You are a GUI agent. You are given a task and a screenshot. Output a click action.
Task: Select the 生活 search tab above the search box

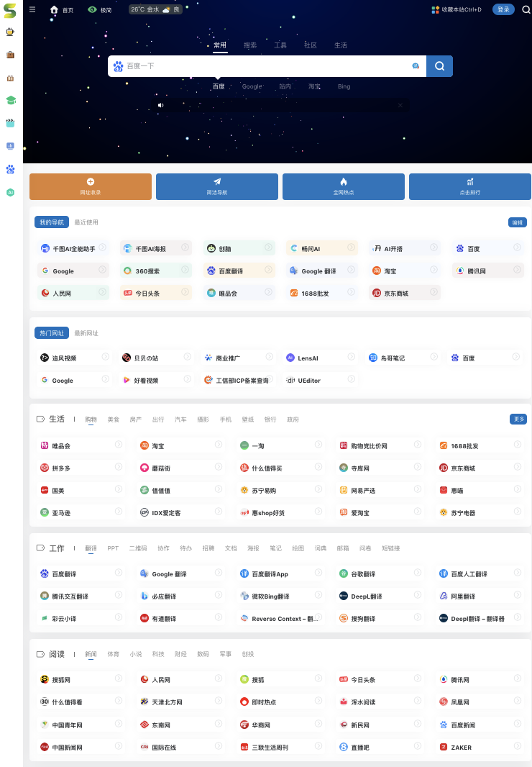341,45
